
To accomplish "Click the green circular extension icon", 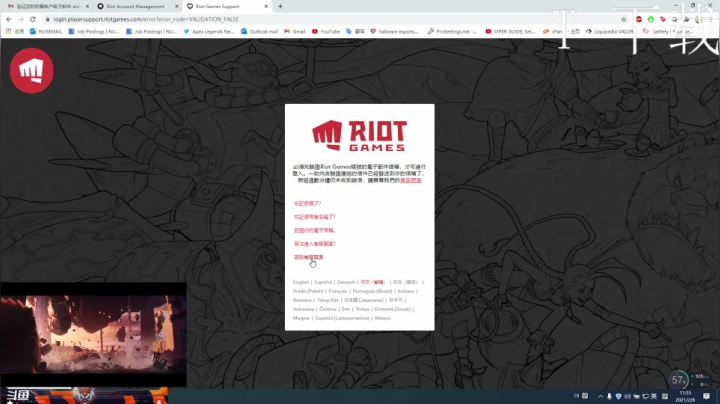I will (651, 19).
